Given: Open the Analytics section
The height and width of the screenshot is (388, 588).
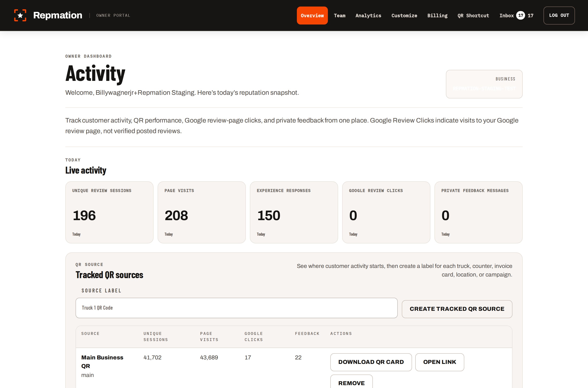Looking at the screenshot, I should 368,15.
